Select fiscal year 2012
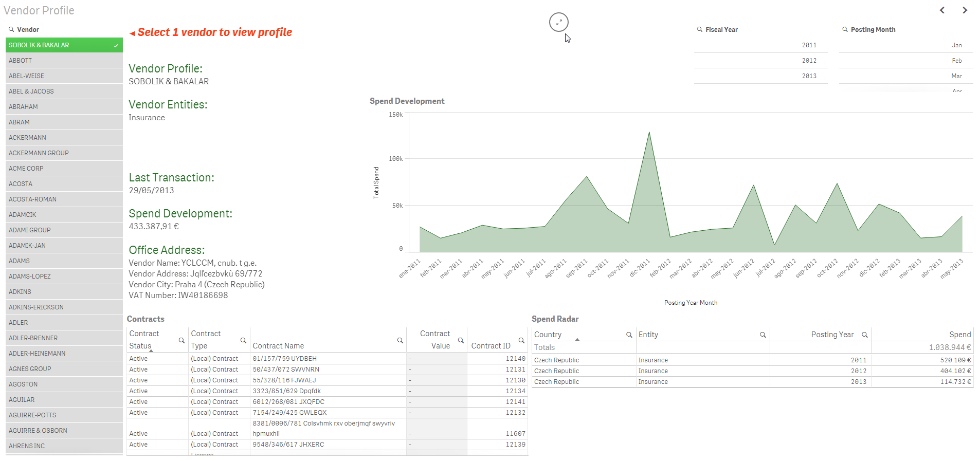 (760, 61)
